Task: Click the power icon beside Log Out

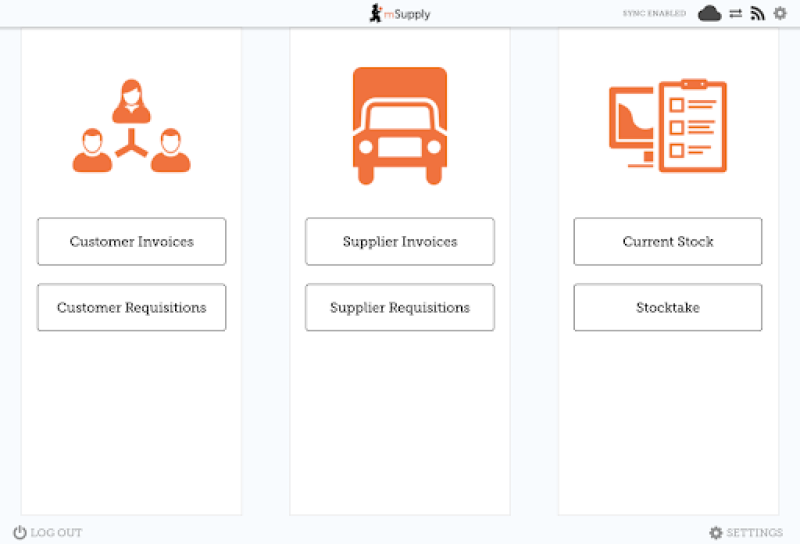Action: [19, 533]
